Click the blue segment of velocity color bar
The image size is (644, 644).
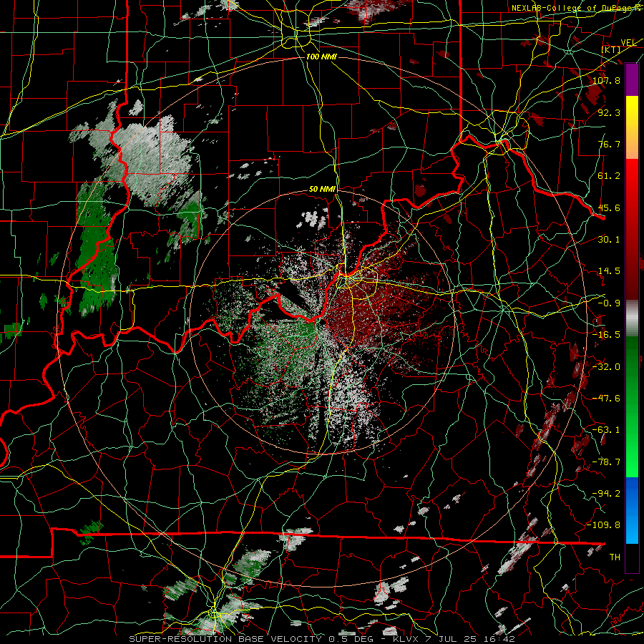coord(632,510)
